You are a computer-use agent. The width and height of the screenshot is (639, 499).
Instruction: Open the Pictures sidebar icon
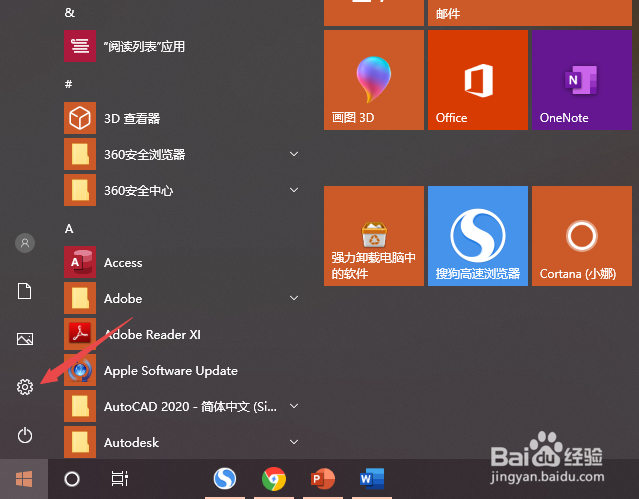[x=25, y=339]
